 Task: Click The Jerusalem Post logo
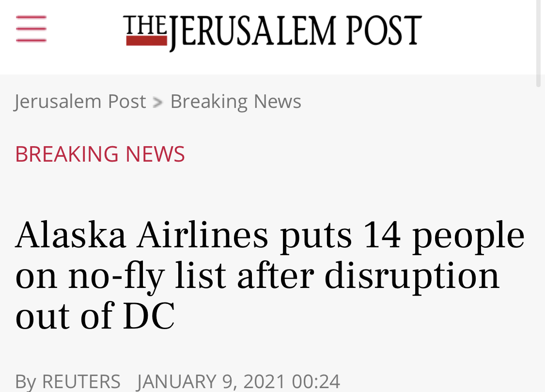272,31
